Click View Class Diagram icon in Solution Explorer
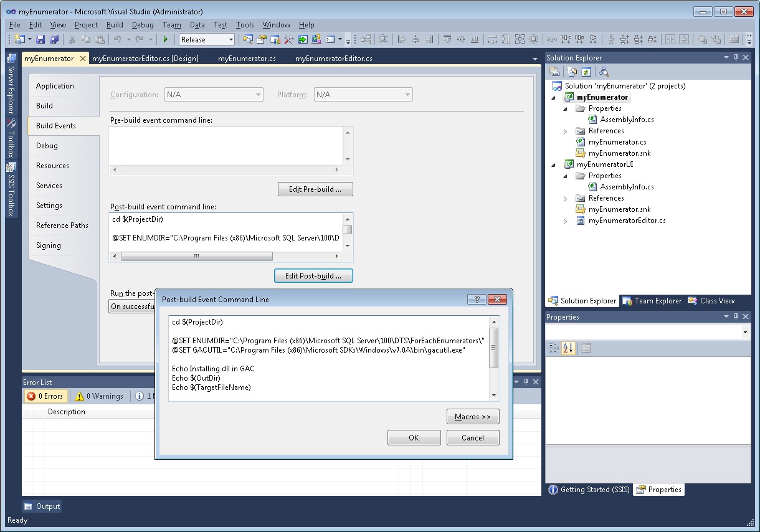Screen dimensions: 760x532 click(x=604, y=72)
